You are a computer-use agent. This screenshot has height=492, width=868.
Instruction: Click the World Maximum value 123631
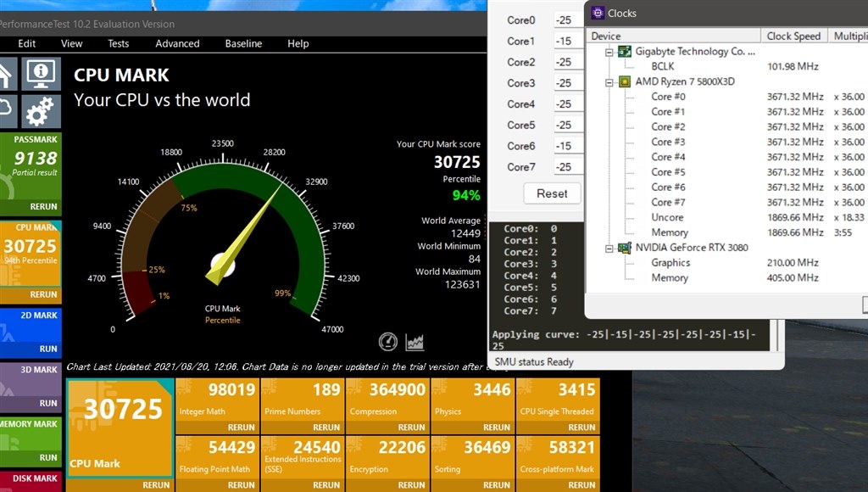click(x=463, y=284)
